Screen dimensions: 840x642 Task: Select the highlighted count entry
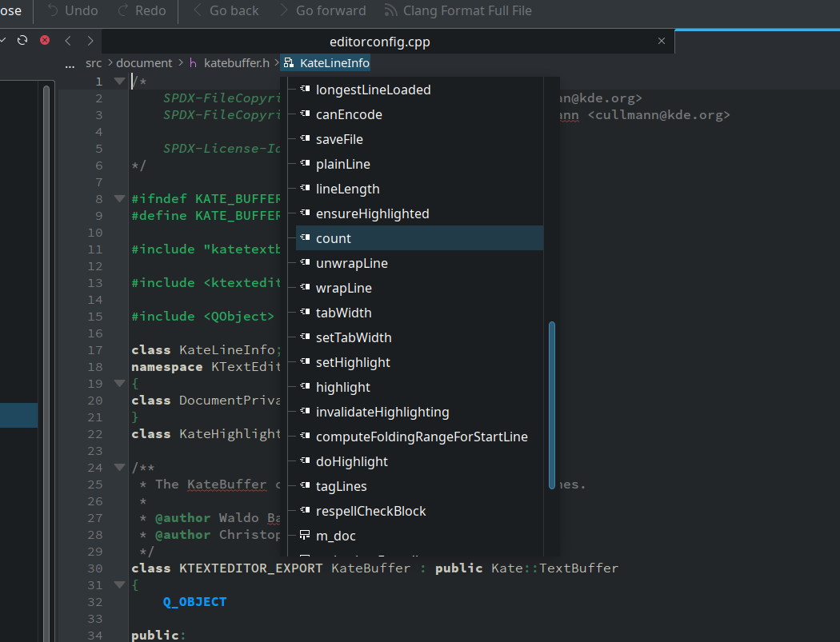point(419,238)
